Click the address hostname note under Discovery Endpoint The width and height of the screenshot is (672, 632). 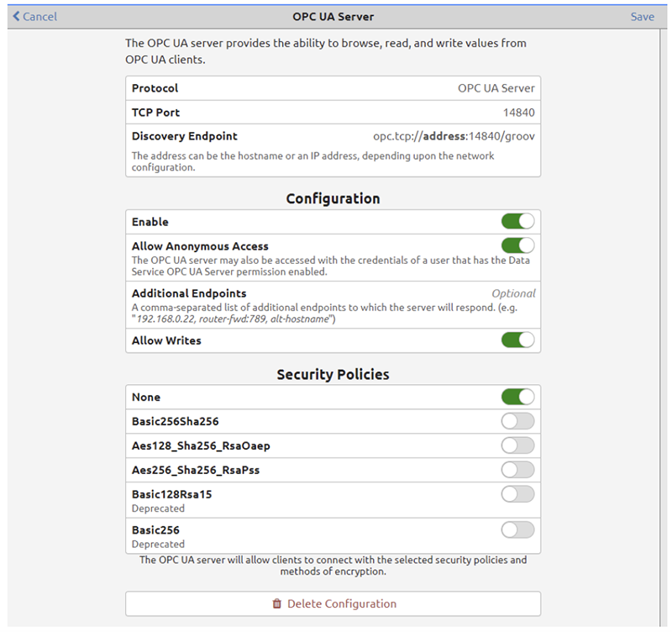(312, 161)
